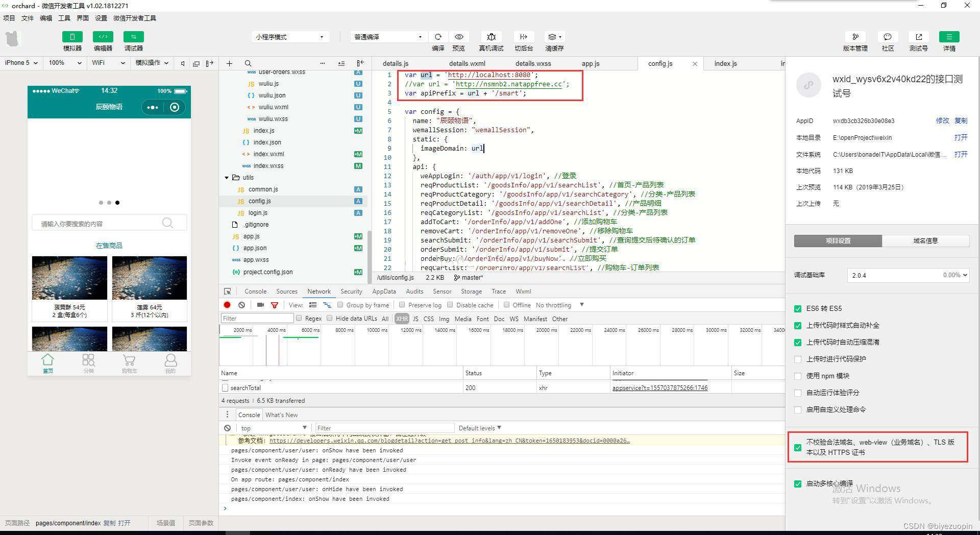980x535 pixels.
Task: Click the inspect element selector icon in devtools
Action: click(227, 291)
